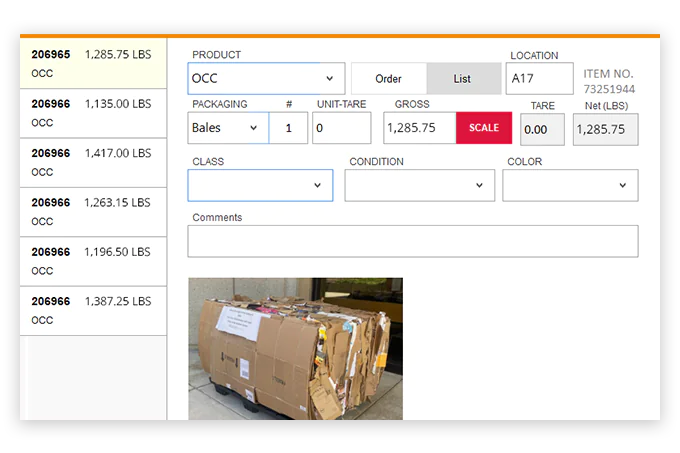
Task: Open the Packaging dropdown set to Bales
Action: click(227, 128)
